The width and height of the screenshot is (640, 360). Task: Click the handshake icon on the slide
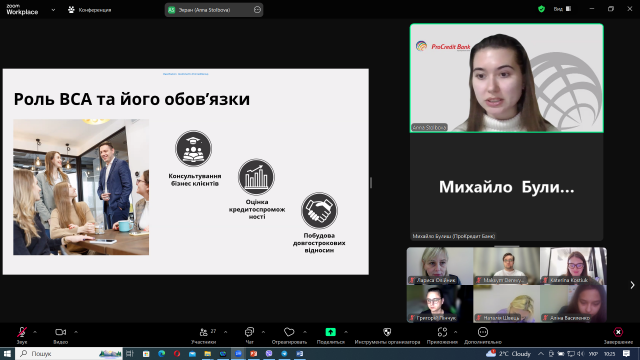tap(319, 211)
